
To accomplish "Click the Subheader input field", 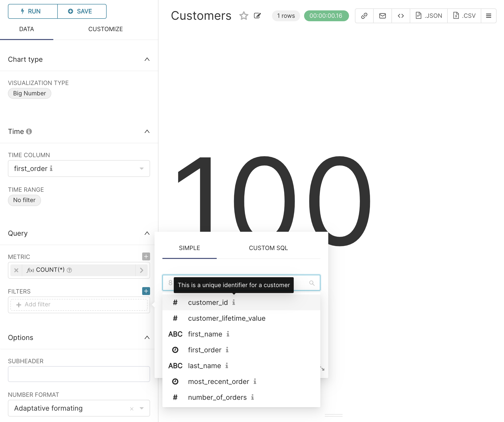I will [79, 374].
